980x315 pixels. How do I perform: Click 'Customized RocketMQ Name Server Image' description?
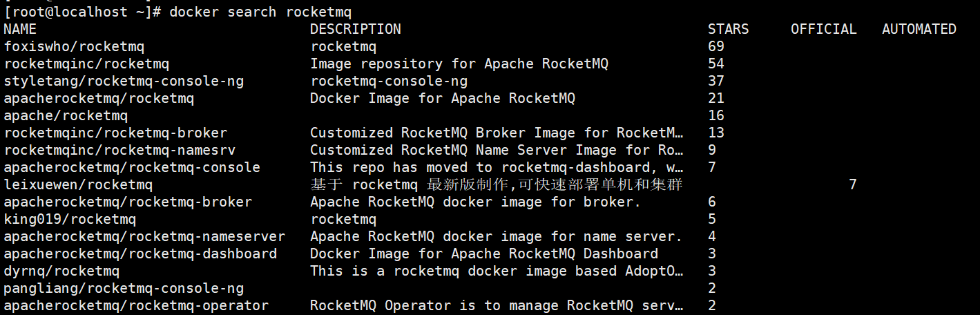497,150
